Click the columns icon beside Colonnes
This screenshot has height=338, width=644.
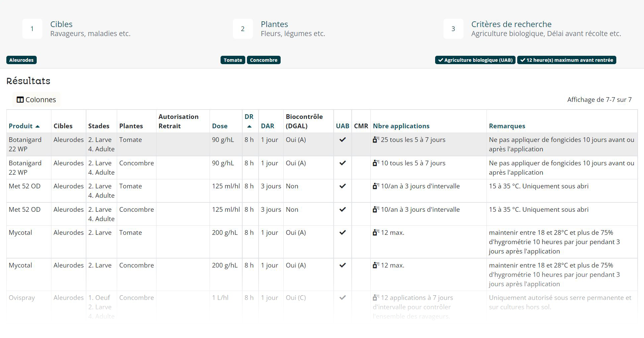coord(20,100)
